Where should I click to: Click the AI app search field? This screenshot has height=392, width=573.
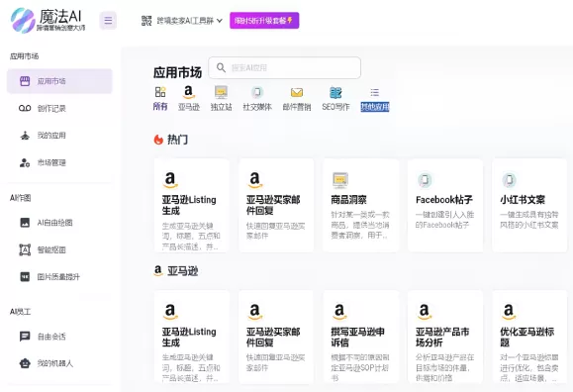(x=285, y=67)
